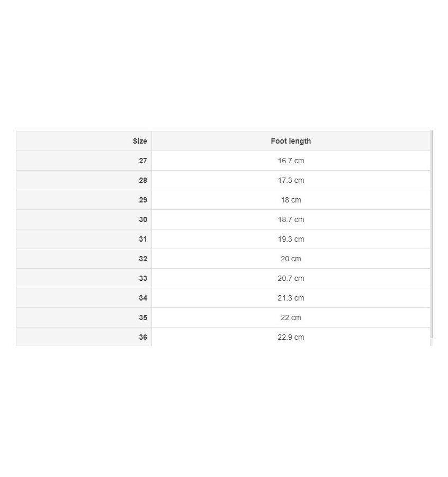
Task: Select the size 28 row label
Action: click(143, 180)
